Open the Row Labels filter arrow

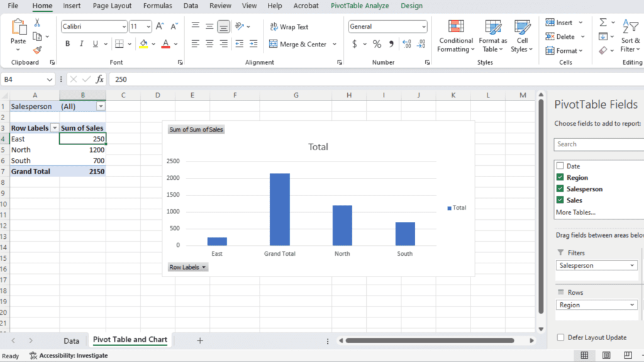(x=55, y=128)
